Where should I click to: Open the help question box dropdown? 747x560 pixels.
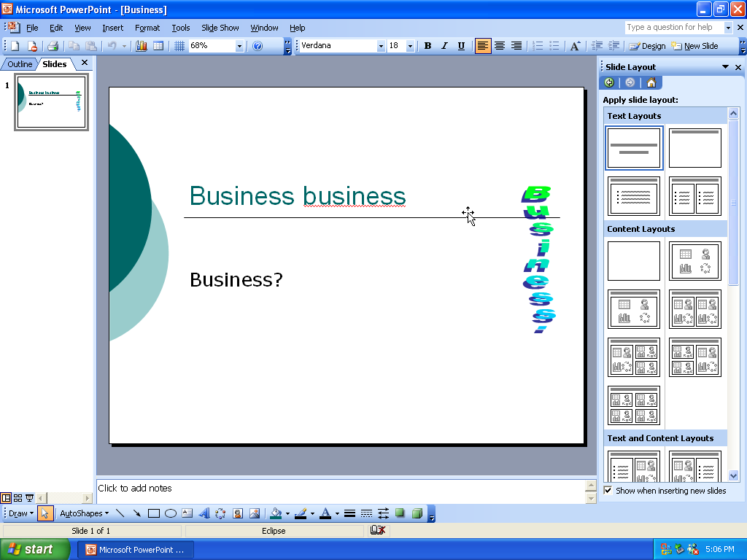(x=728, y=28)
